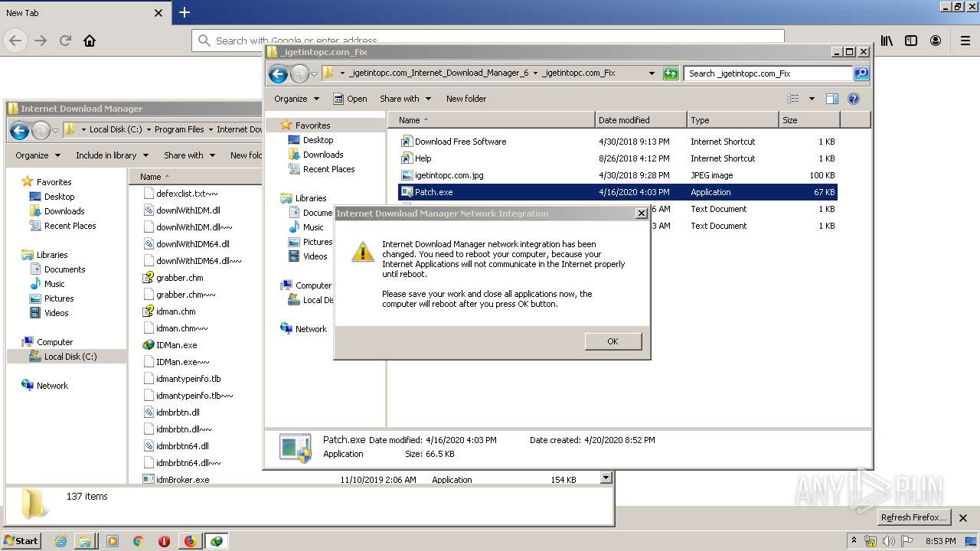Image resolution: width=980 pixels, height=551 pixels.
Task: Click the Refresh Firefox… button
Action: [913, 517]
